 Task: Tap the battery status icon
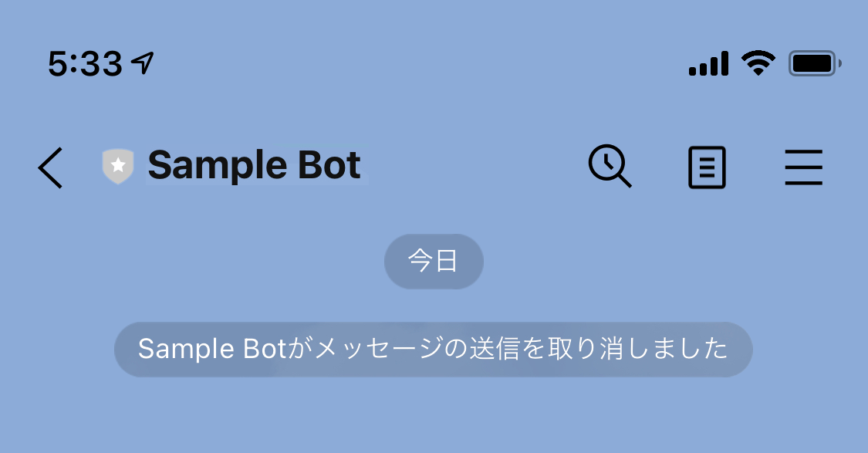pyautogui.click(x=814, y=63)
